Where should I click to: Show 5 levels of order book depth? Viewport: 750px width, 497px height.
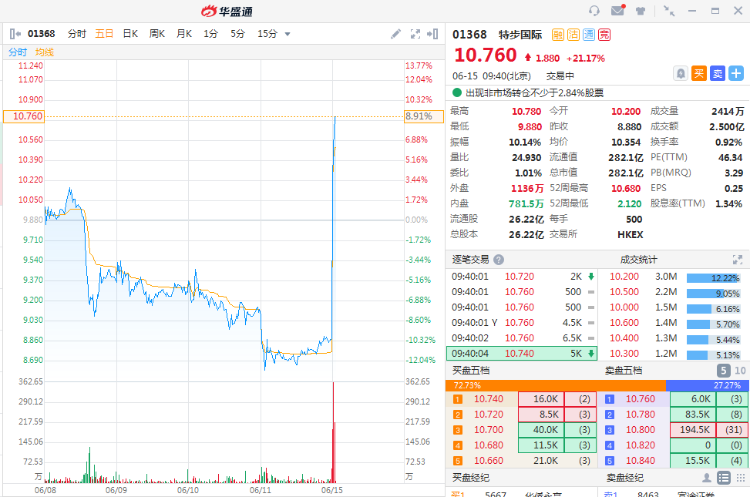(x=724, y=370)
